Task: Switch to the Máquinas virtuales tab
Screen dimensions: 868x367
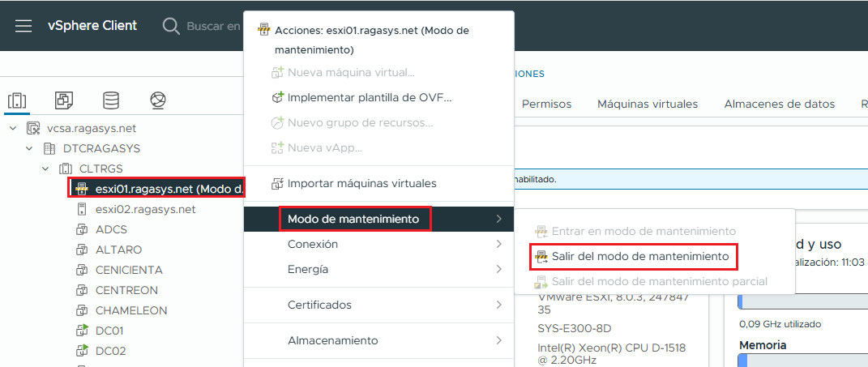Action: [x=648, y=104]
